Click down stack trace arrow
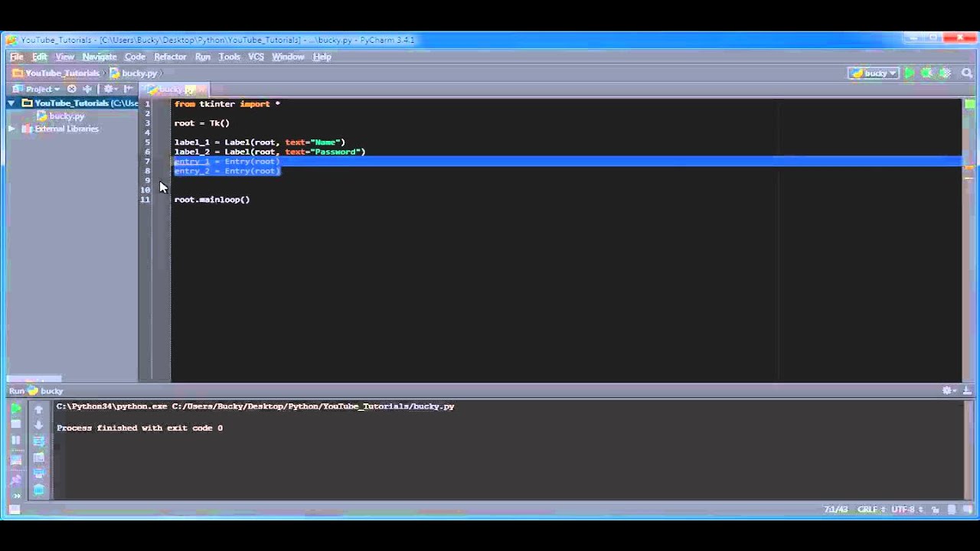 click(x=39, y=425)
